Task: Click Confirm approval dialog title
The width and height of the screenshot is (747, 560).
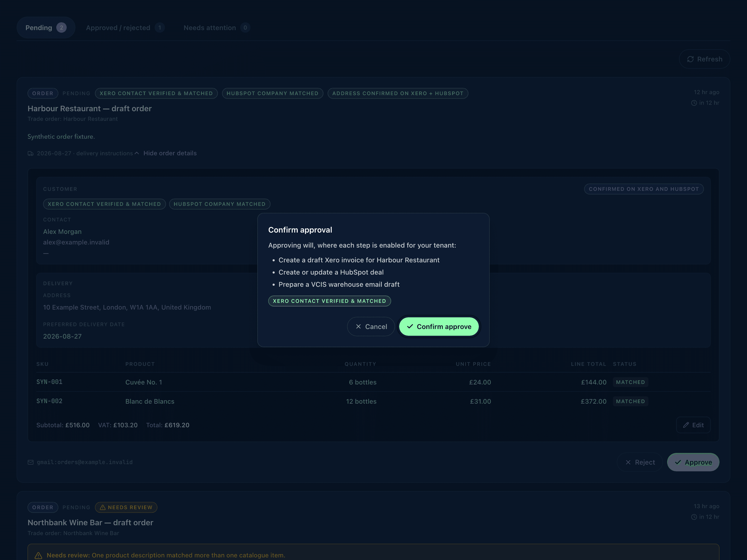Action: (x=300, y=230)
